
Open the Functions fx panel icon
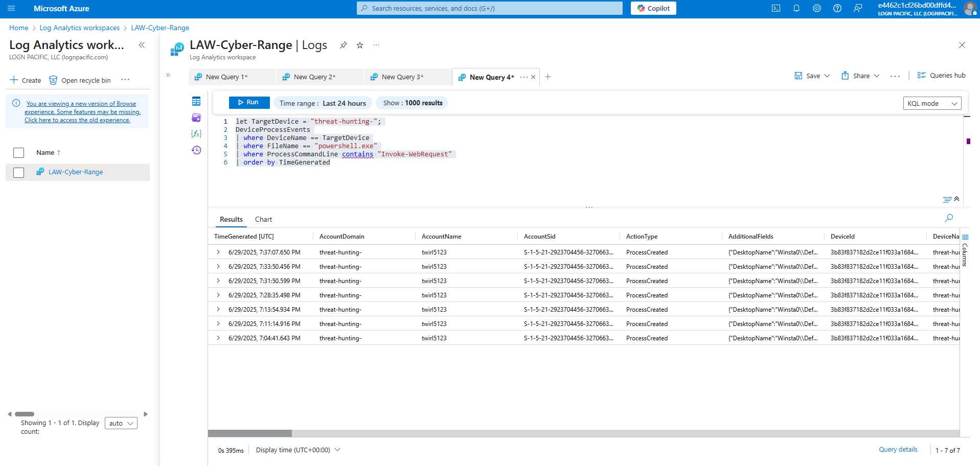[x=196, y=134]
